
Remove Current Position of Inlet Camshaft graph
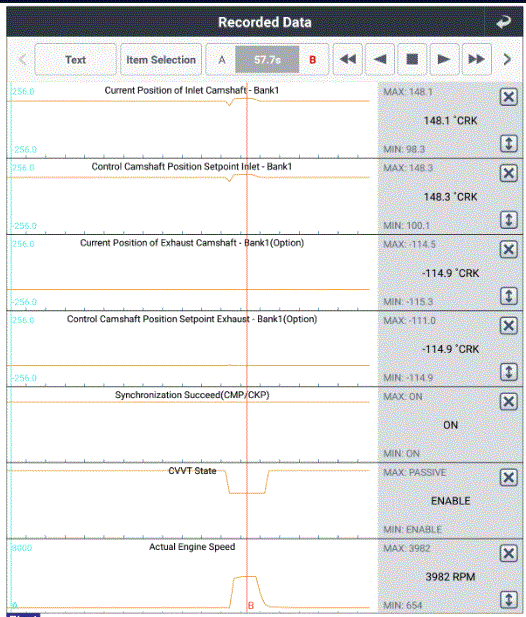point(509,97)
